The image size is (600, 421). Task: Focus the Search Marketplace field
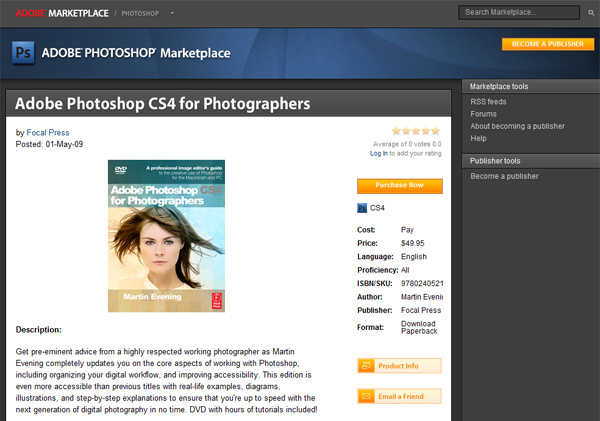519,12
